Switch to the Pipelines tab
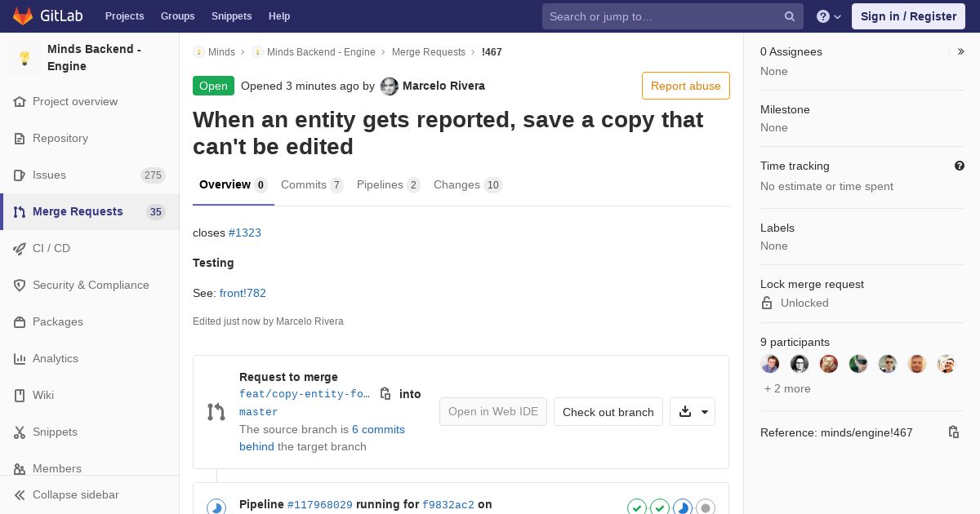980x514 pixels. (x=389, y=185)
